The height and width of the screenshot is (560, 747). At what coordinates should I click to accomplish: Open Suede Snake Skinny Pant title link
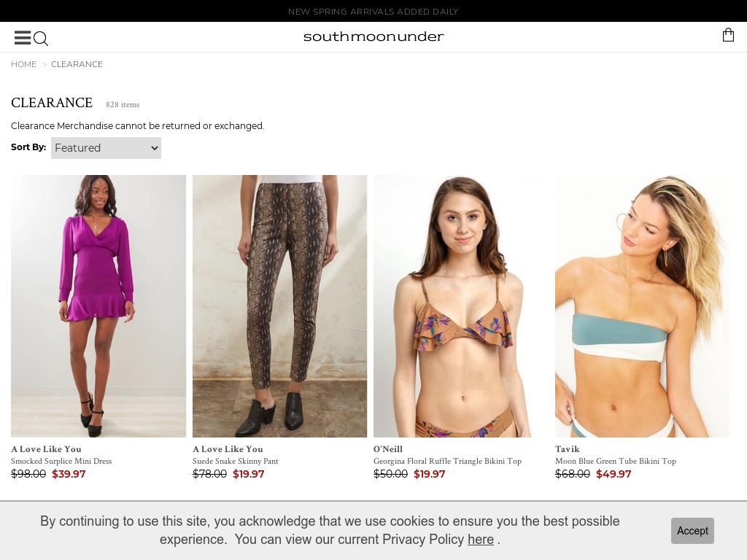point(236,461)
